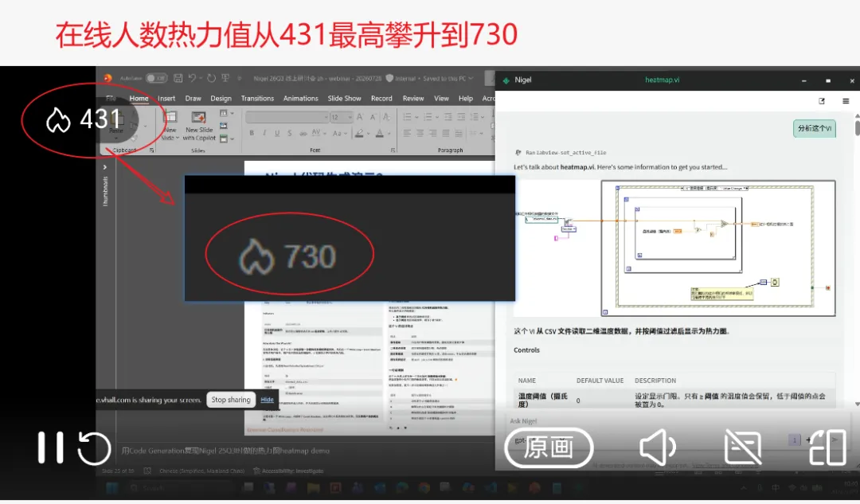Open the Draw ribbon tab
Screen dimensions: 860x504
[193, 99]
